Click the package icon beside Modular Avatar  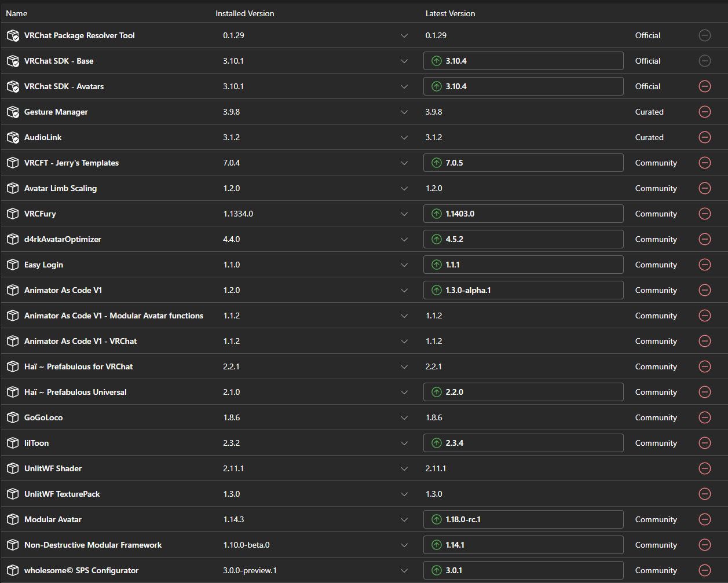pyautogui.click(x=13, y=519)
